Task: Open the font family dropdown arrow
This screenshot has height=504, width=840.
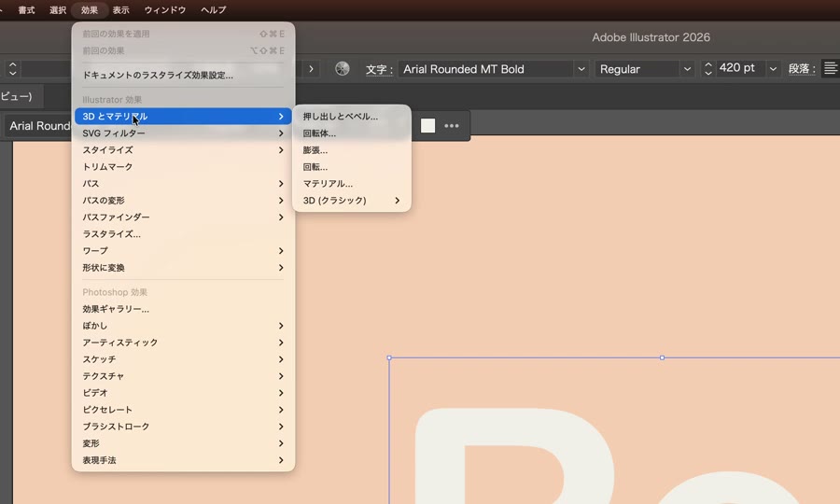Action: [581, 68]
